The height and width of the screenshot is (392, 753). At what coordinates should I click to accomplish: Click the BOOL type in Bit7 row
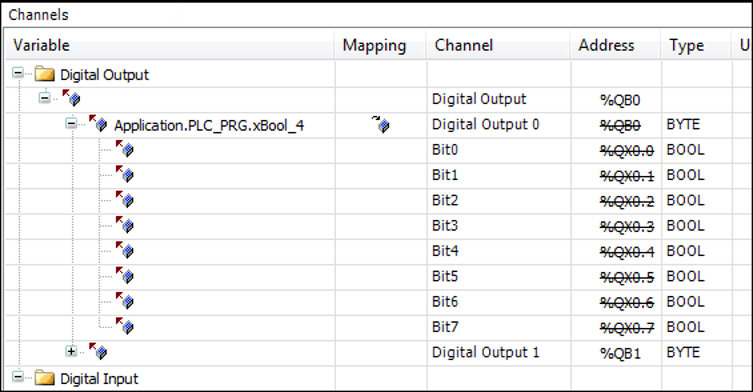tap(685, 327)
